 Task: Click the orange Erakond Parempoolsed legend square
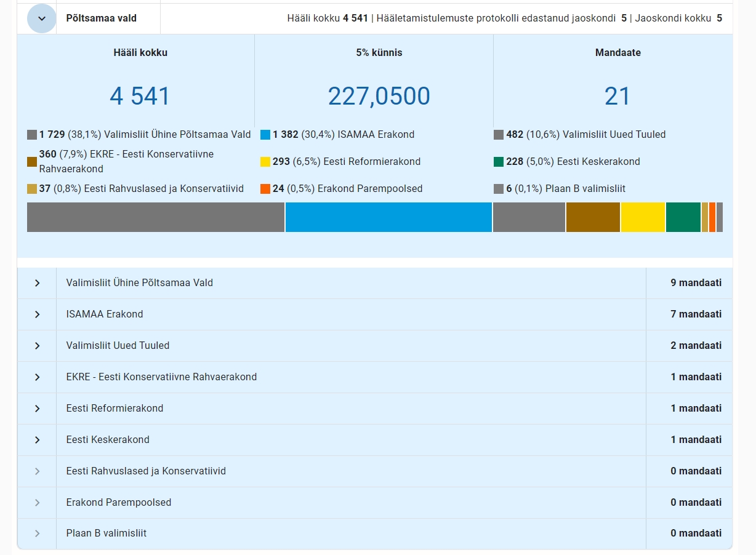click(265, 189)
